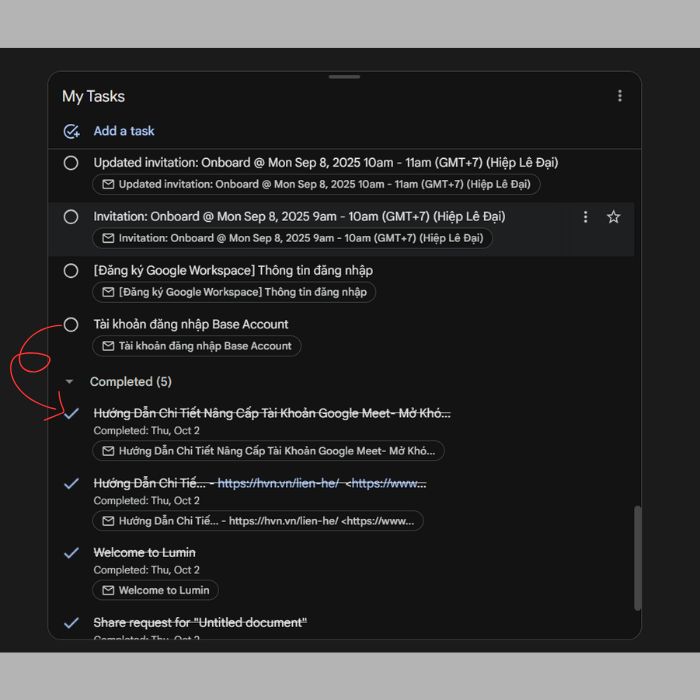Open 'Tài khoản đăng nhập Base Account' email chip

pos(196,346)
